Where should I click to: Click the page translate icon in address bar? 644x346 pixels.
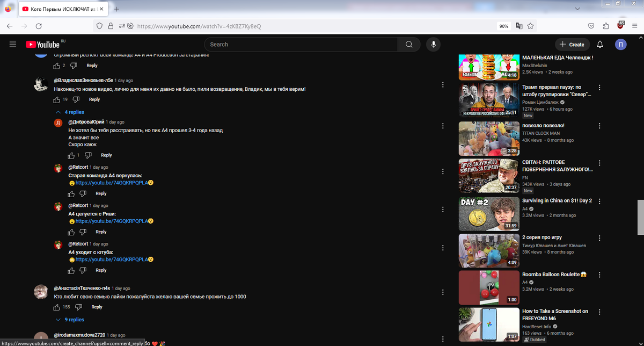519,26
